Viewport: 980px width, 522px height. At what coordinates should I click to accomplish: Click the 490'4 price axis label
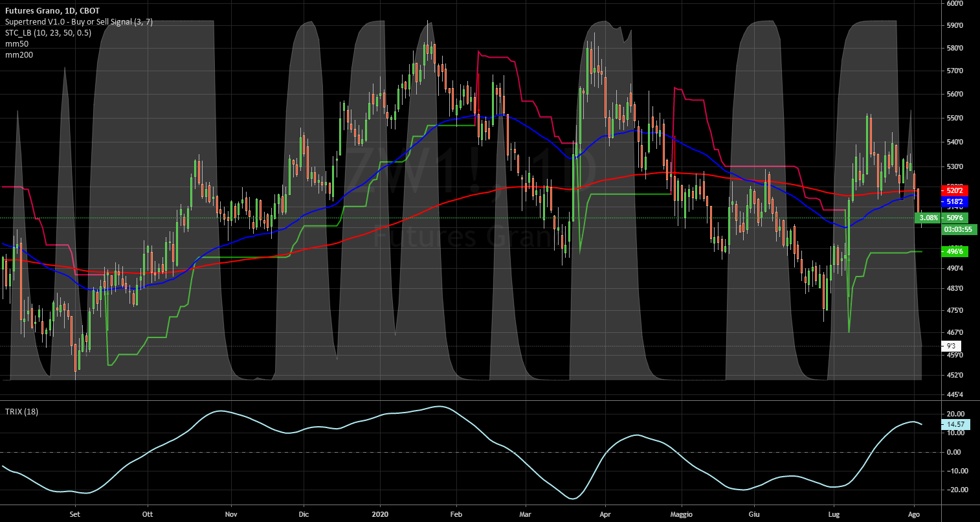pyautogui.click(x=955, y=267)
